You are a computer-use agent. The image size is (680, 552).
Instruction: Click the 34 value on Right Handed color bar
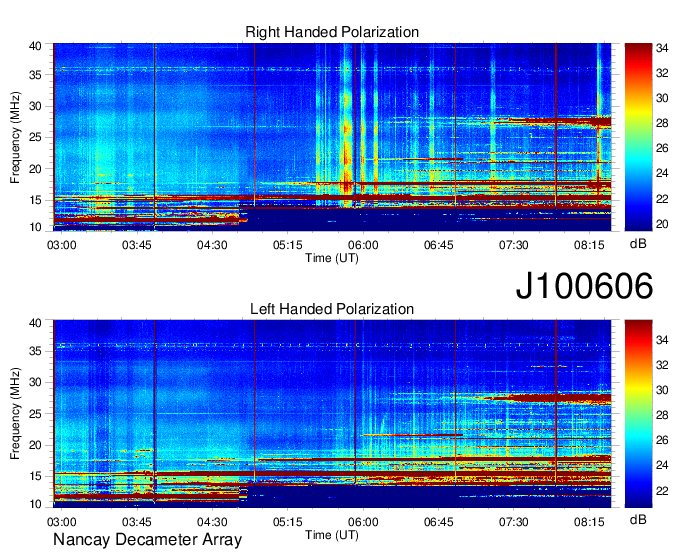[662, 48]
